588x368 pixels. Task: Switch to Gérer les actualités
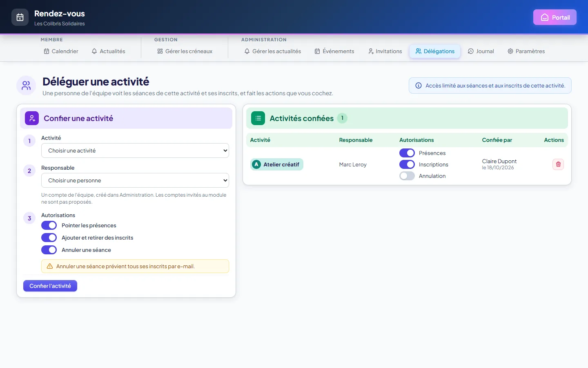(272, 51)
